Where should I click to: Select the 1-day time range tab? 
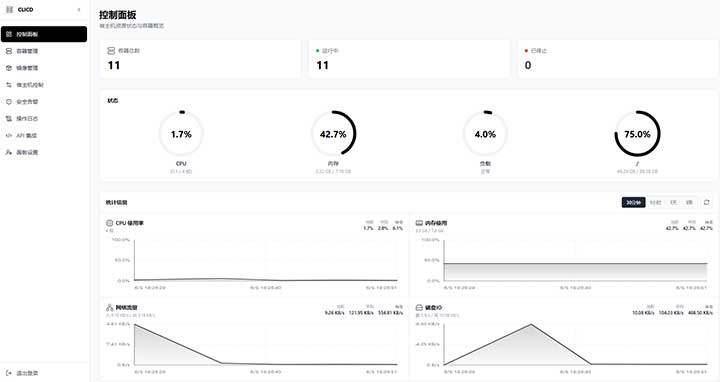pos(673,202)
